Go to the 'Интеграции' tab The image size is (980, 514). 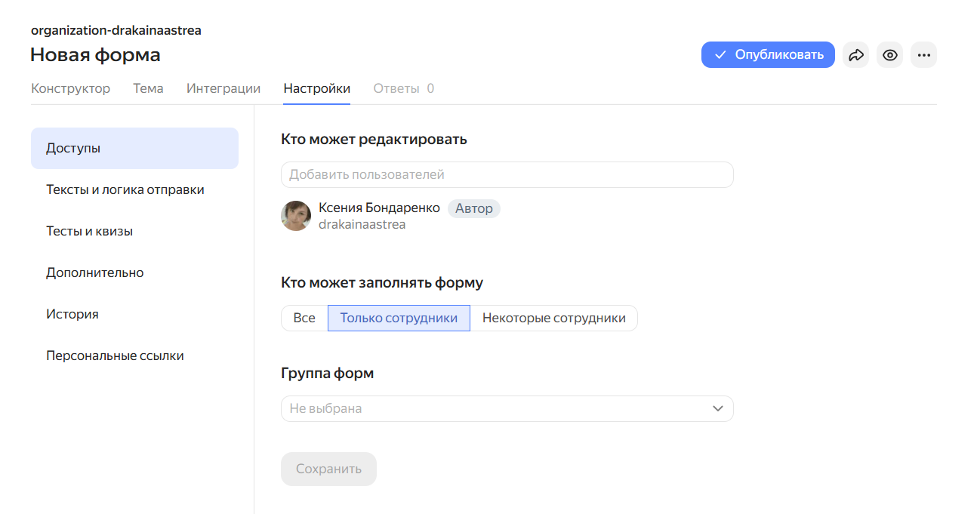[223, 88]
